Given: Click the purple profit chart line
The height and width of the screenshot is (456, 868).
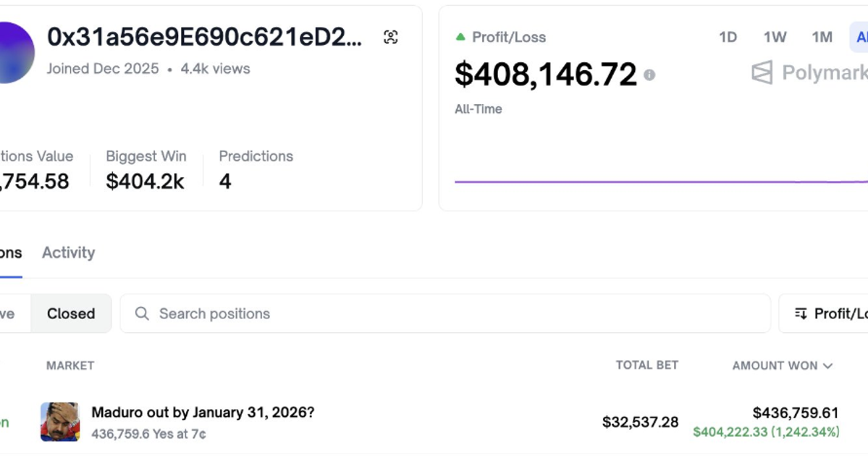Looking at the screenshot, I should [x=652, y=182].
